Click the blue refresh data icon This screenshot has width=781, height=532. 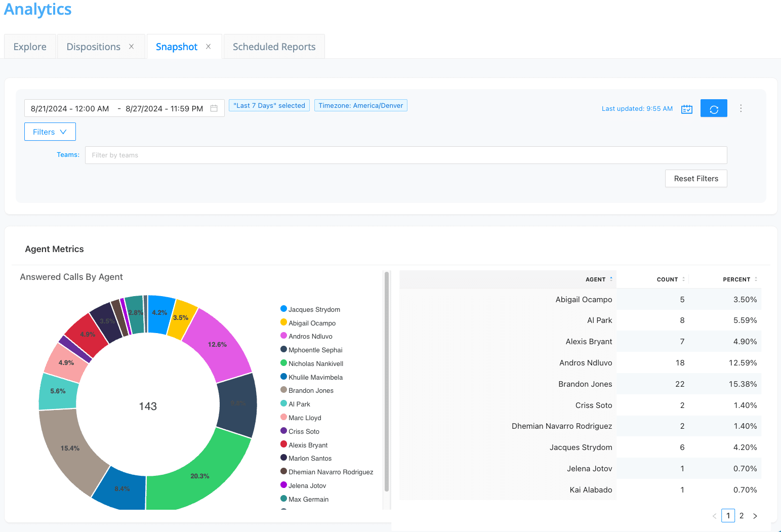(x=714, y=108)
